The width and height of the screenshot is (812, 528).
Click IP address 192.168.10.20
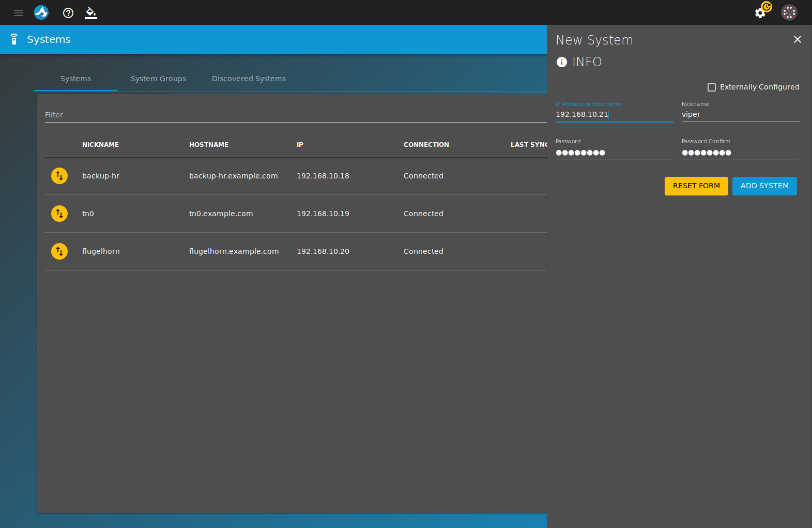pos(323,251)
